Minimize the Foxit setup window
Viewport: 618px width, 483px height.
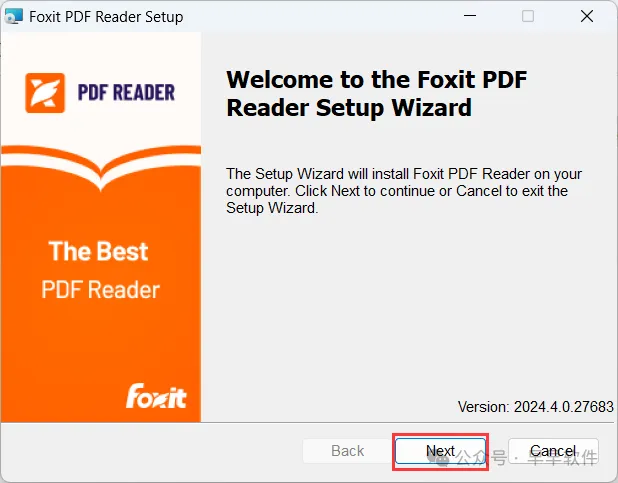tap(470, 16)
